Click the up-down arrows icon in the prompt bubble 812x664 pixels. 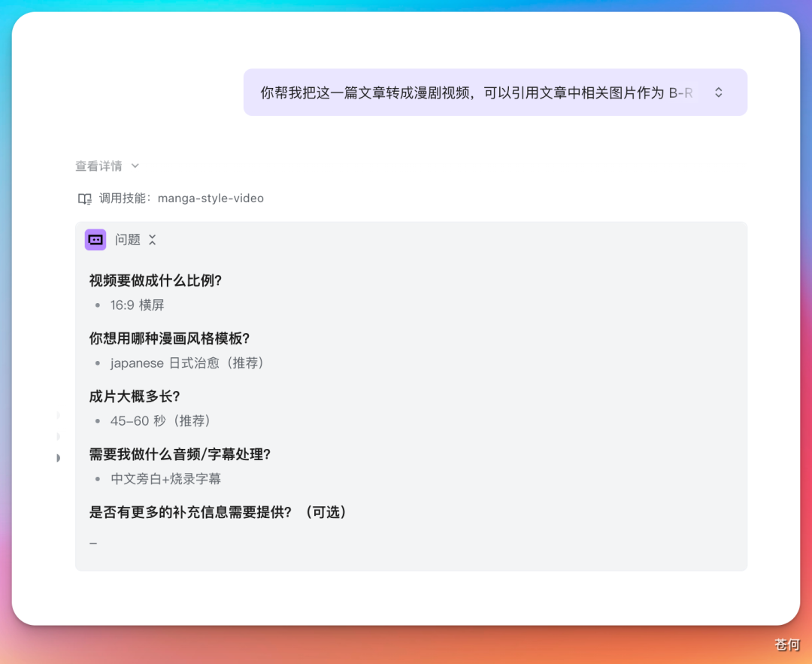(719, 91)
